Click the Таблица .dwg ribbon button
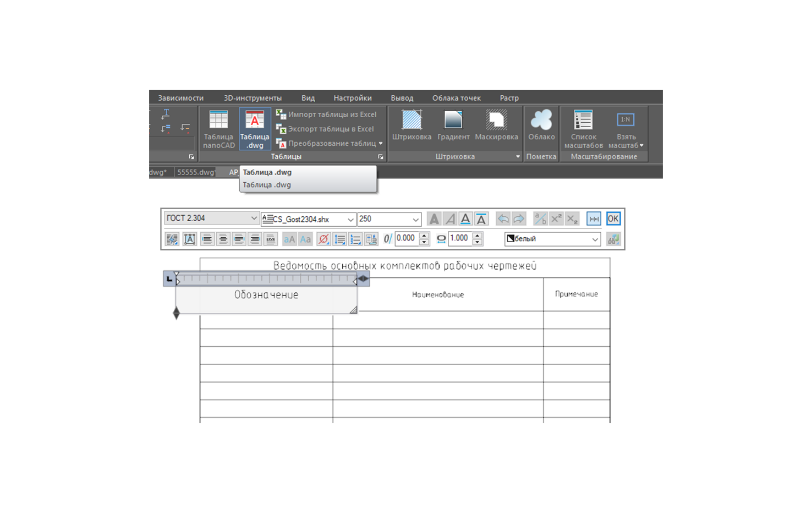 point(255,129)
